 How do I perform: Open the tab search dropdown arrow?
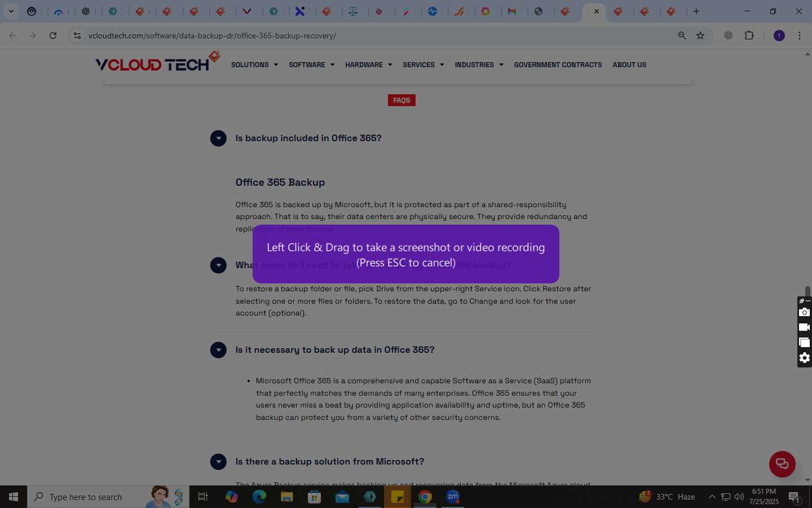(x=11, y=11)
